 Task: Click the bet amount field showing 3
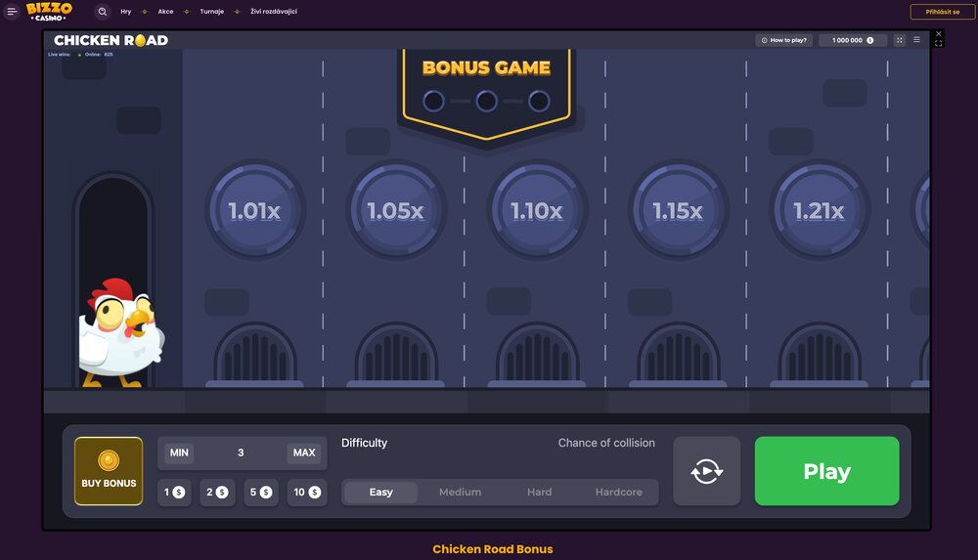tap(241, 452)
